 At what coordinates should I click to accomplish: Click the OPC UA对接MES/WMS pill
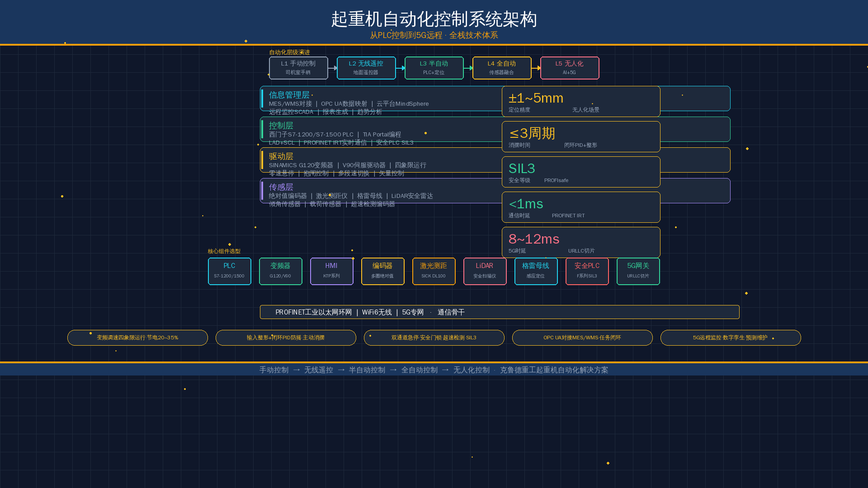coord(582,338)
